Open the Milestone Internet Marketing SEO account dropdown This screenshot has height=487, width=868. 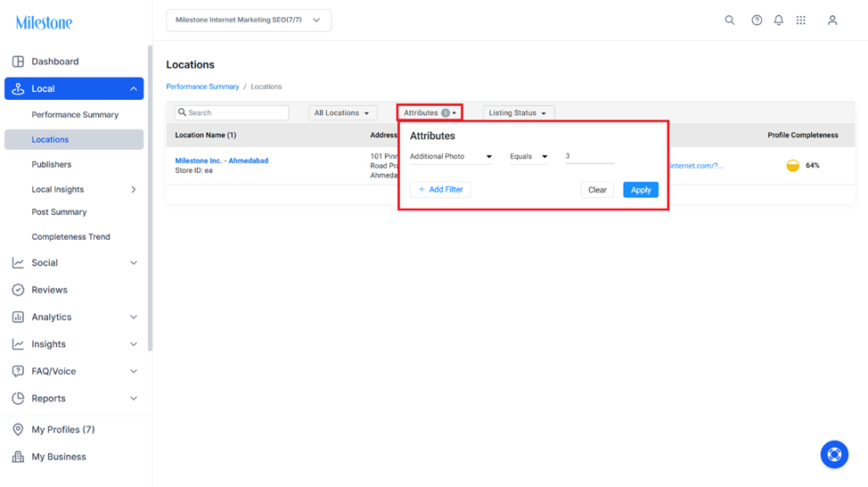pyautogui.click(x=249, y=20)
